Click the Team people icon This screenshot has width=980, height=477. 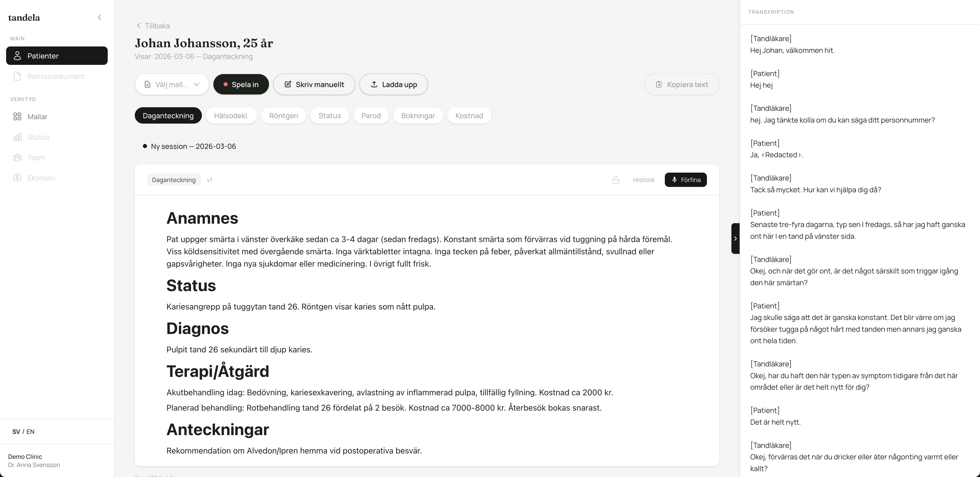pos(17,158)
